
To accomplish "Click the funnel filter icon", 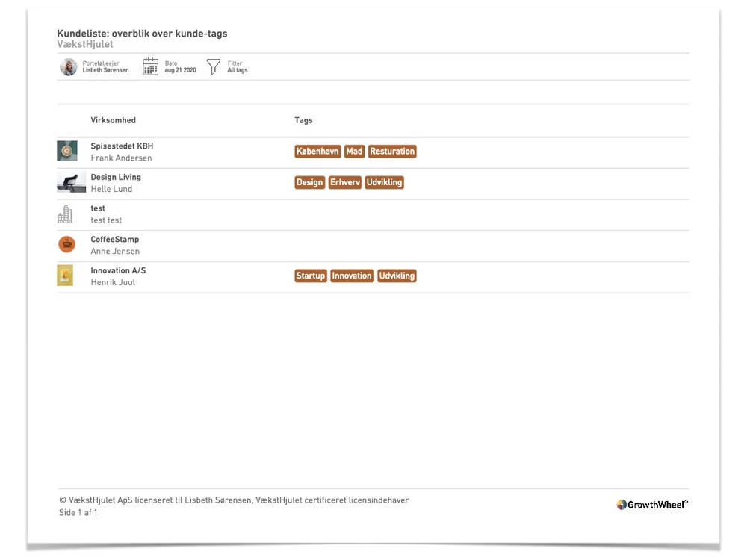I will point(214,66).
